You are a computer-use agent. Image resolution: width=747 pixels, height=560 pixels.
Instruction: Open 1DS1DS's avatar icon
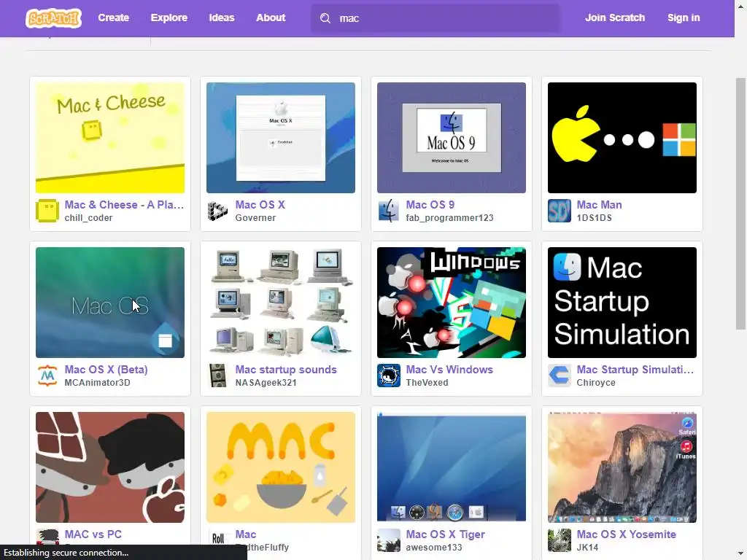[560, 211]
